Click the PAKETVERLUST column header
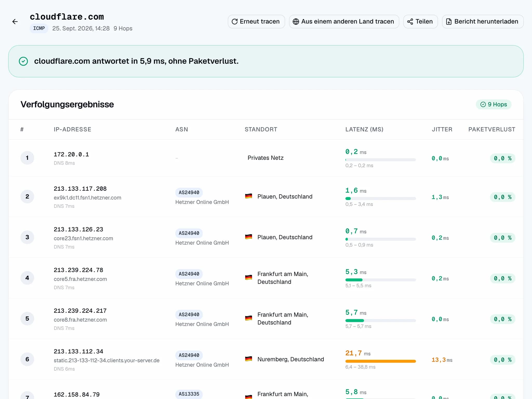The height and width of the screenshot is (399, 532). click(x=492, y=129)
